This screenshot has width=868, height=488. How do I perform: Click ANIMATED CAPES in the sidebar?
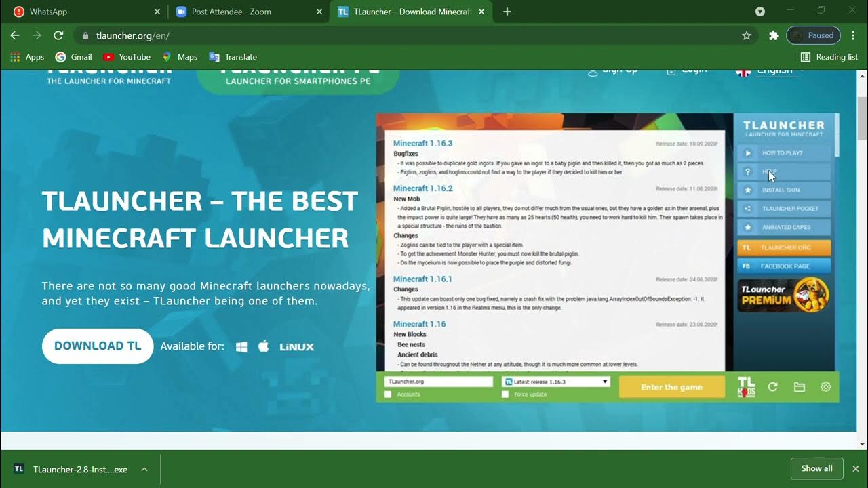[x=784, y=228]
